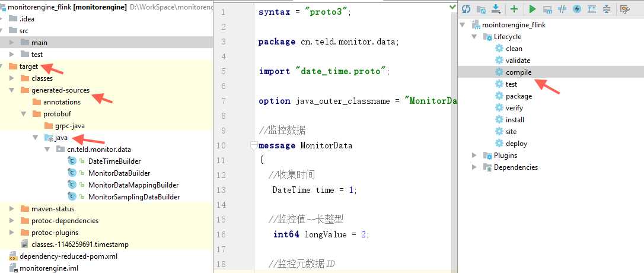
Task: Expand the protoc-plugins folder arrow
Action: (x=11, y=233)
